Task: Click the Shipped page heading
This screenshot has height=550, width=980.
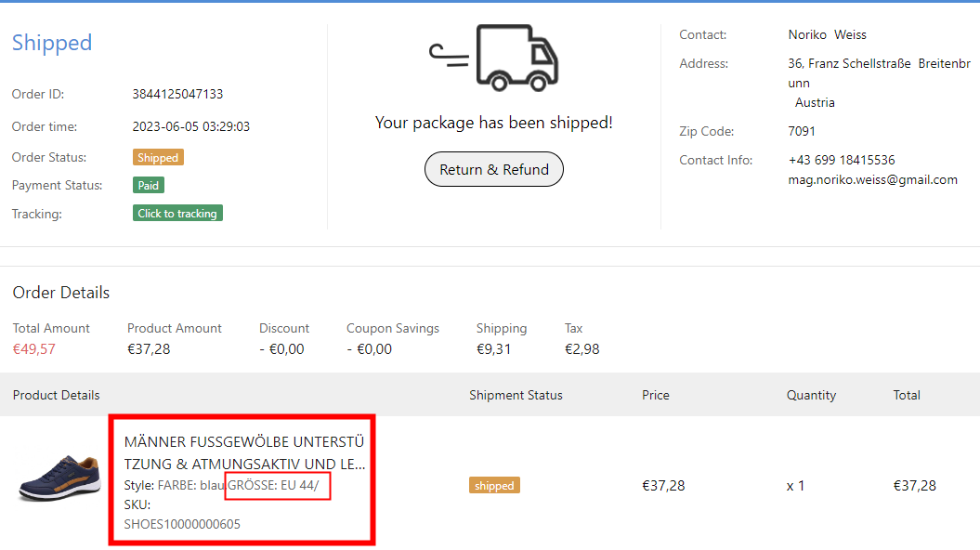Action: pos(52,43)
